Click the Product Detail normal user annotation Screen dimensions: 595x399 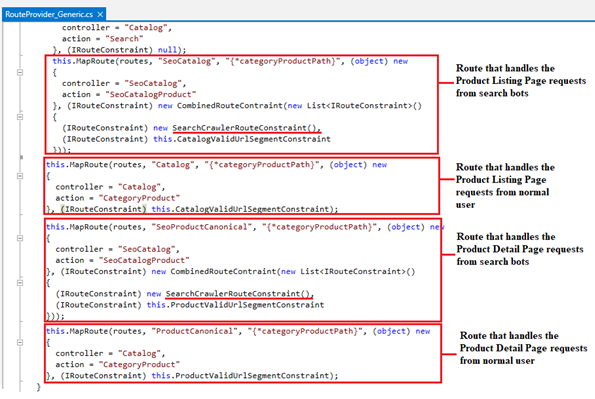tap(523, 348)
